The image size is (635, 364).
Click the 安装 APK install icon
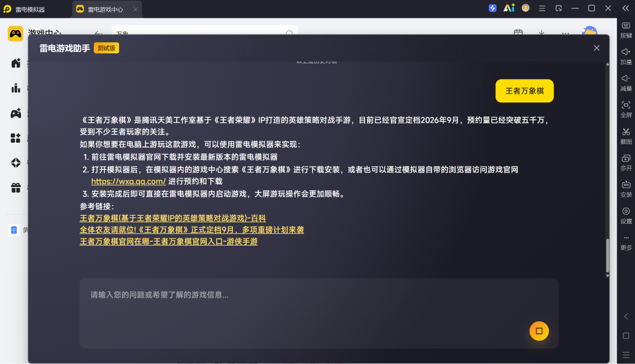(626, 184)
